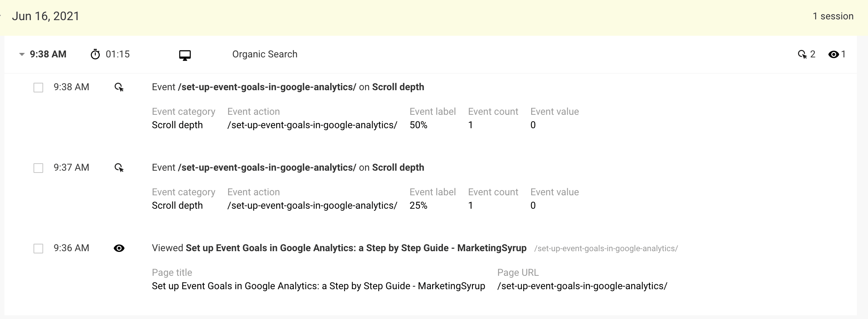Check the 9:36 AM pageview checkbox
The image size is (868, 319).
[38, 248]
